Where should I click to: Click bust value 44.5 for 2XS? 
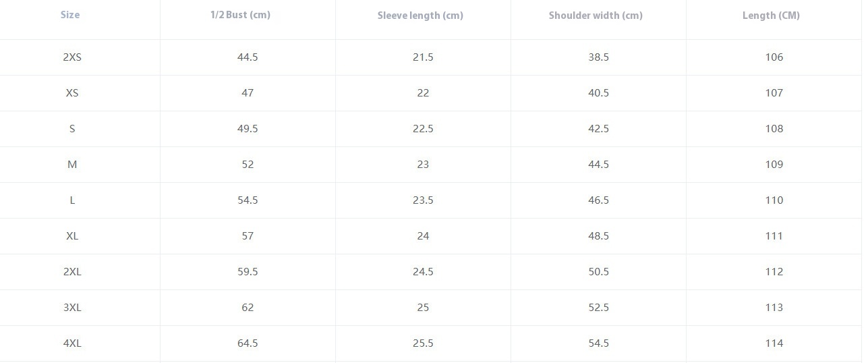click(x=248, y=57)
